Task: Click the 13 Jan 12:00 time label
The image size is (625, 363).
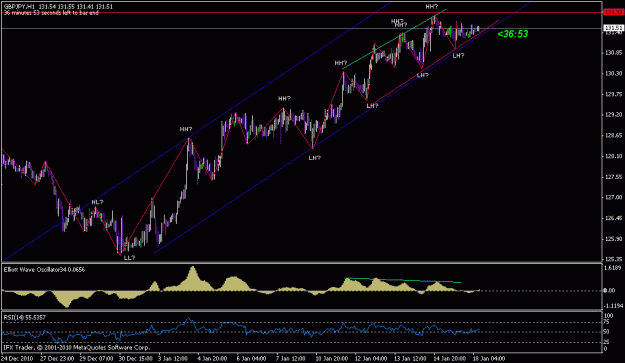Action: coord(411,359)
